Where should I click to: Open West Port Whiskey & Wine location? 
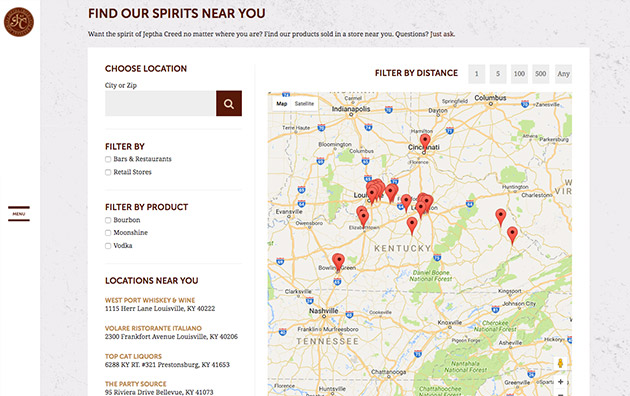coord(150,300)
